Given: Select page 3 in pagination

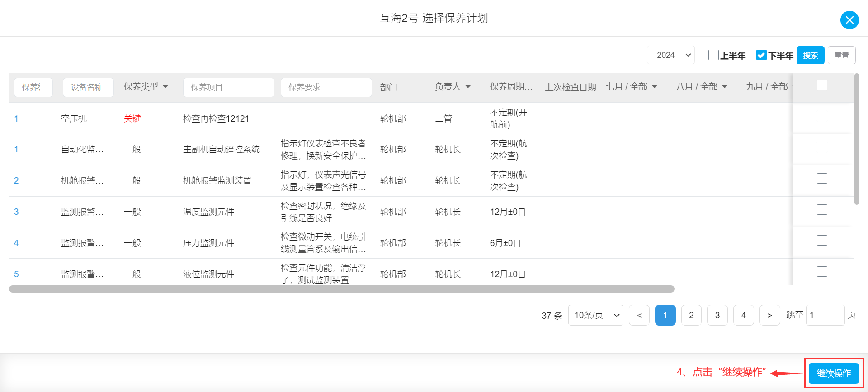Looking at the screenshot, I should 717,315.
